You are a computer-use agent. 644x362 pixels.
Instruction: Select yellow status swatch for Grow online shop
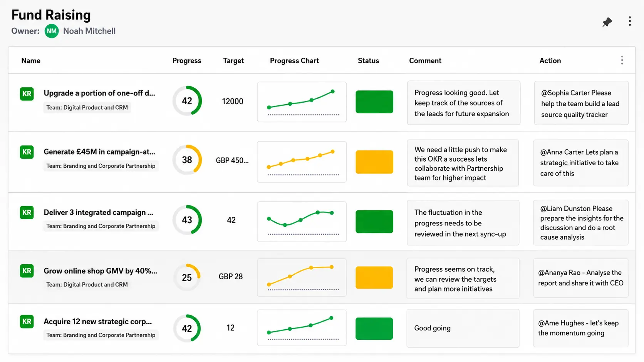click(x=374, y=277)
